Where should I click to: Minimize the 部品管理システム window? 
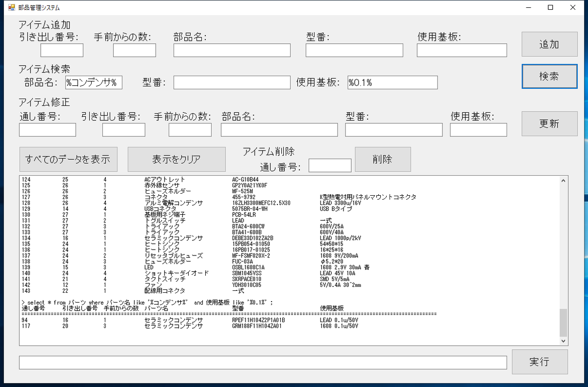[529, 8]
